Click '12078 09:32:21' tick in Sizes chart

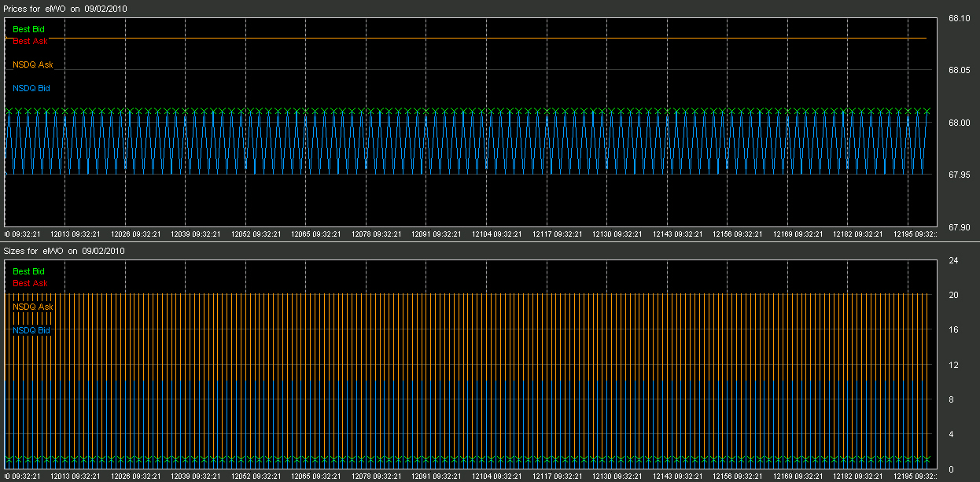(x=377, y=476)
